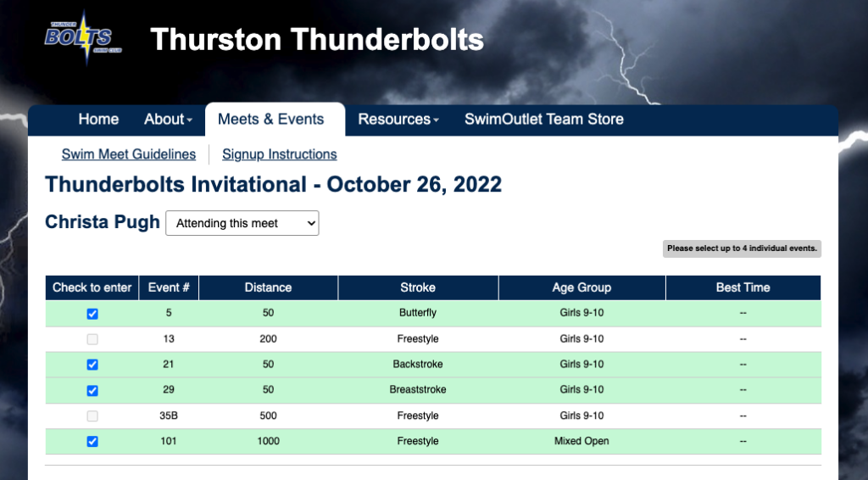Open SwimOutlet Team Store
This screenshot has width=868, height=480.
pyautogui.click(x=543, y=120)
